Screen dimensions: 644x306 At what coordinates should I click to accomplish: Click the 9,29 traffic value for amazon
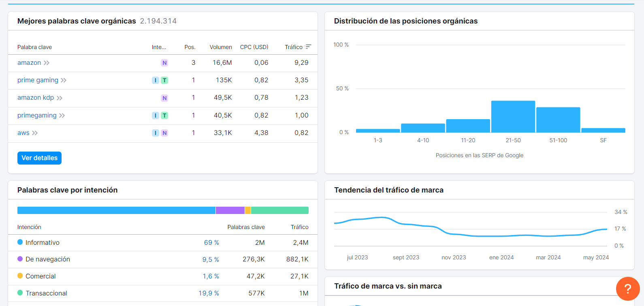point(301,63)
